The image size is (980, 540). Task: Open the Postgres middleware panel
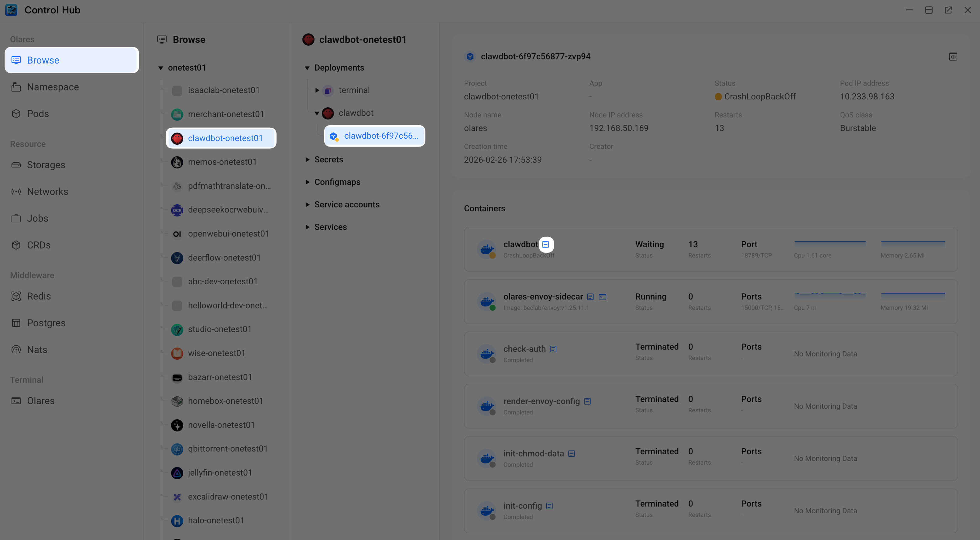(x=46, y=323)
